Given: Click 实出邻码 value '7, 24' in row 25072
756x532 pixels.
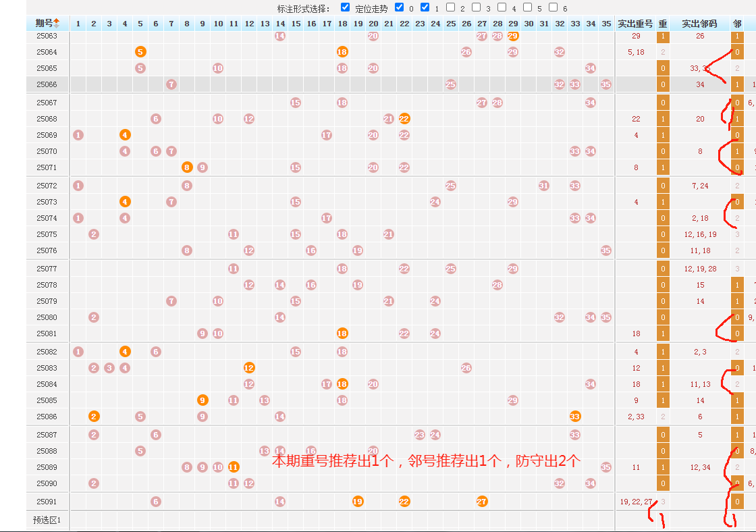Looking at the screenshot, I should [x=700, y=186].
